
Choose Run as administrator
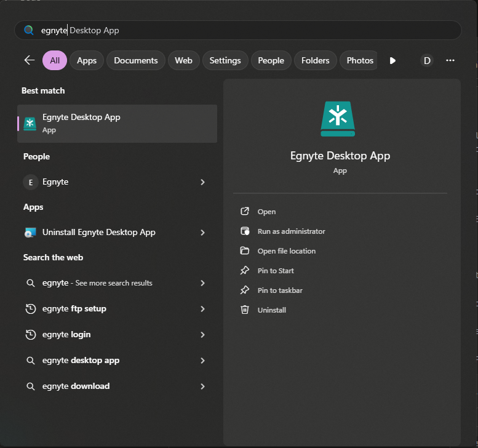pyautogui.click(x=291, y=231)
